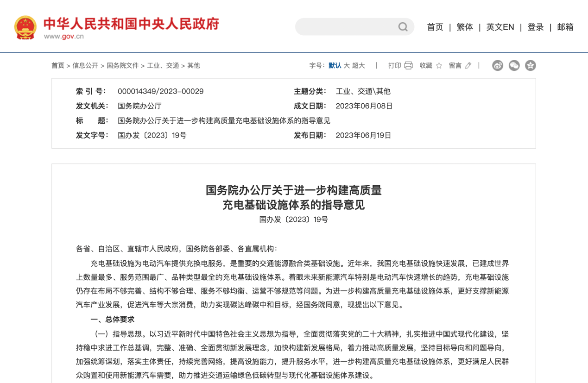Image resolution: width=588 pixels, height=383 pixels.
Task: Click the search magnifier icon
Action: pos(403,27)
